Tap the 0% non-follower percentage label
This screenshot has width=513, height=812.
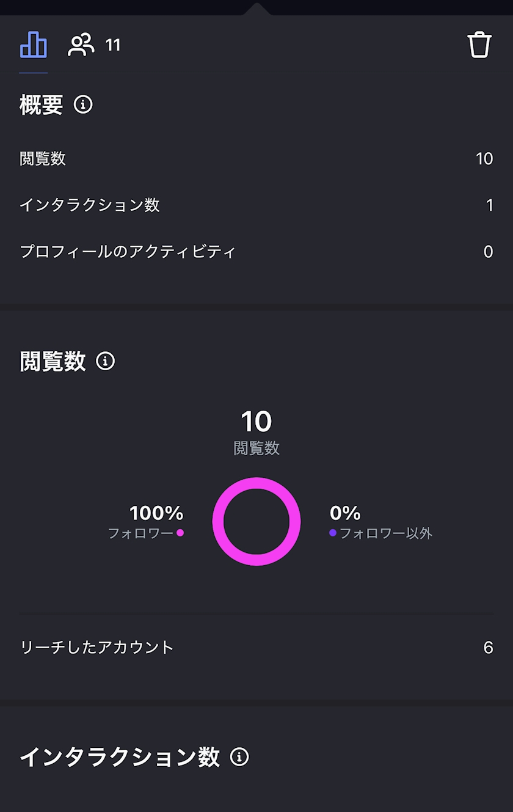click(x=345, y=513)
